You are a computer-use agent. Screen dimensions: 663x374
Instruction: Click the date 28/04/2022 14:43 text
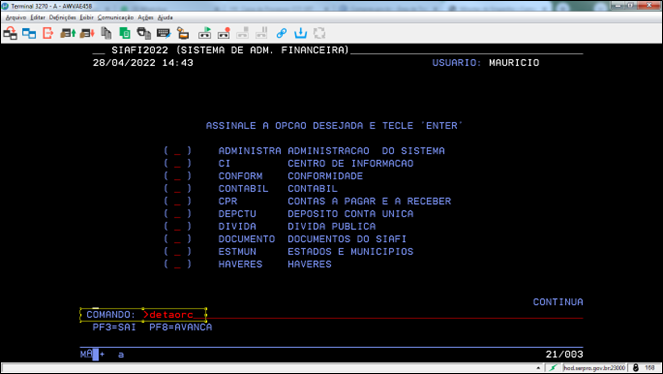tap(143, 63)
